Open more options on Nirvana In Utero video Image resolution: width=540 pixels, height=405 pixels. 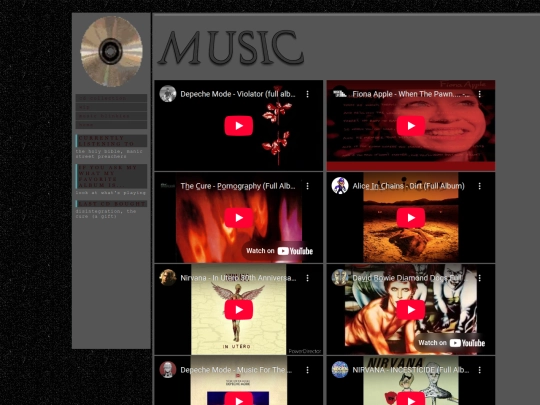click(x=308, y=278)
